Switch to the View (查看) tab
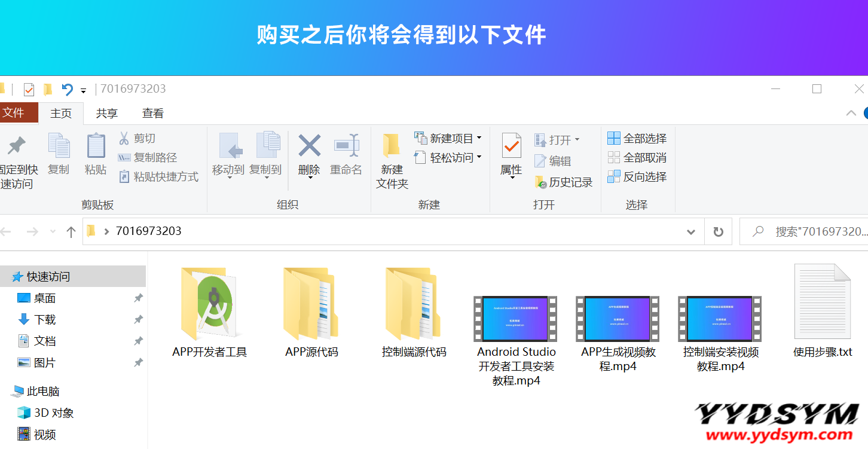The image size is (868, 449). point(153,113)
